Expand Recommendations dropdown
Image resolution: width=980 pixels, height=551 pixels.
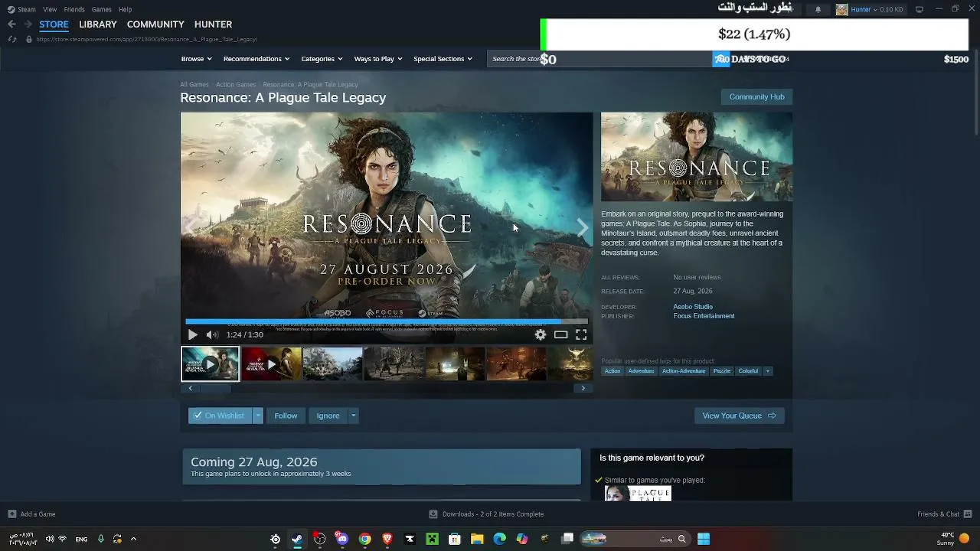click(256, 59)
